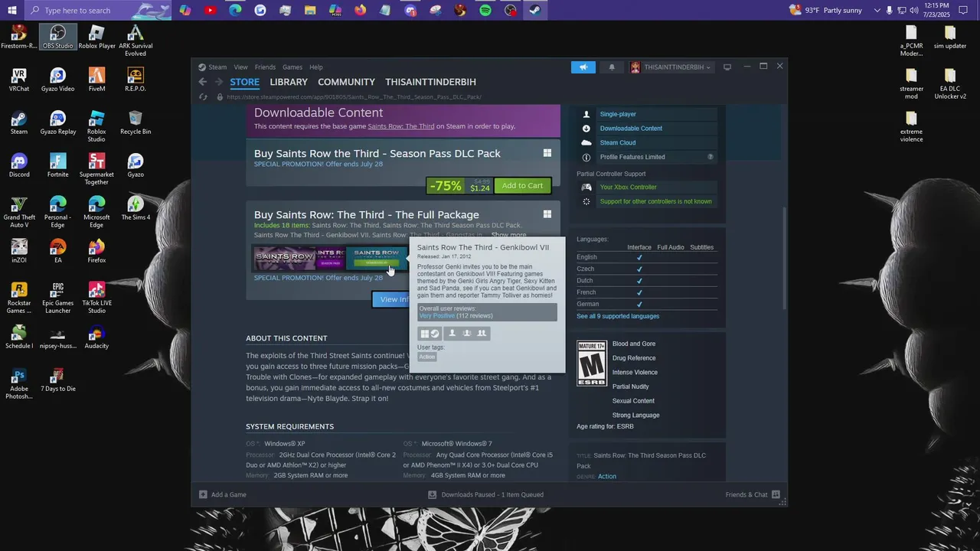This screenshot has width=980, height=551.
Task: Enter Big Picture mode monitor icon
Action: click(727, 67)
